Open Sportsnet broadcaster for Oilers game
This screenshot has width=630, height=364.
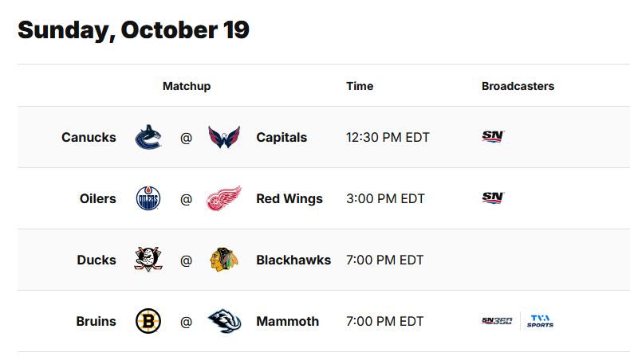pos(493,198)
